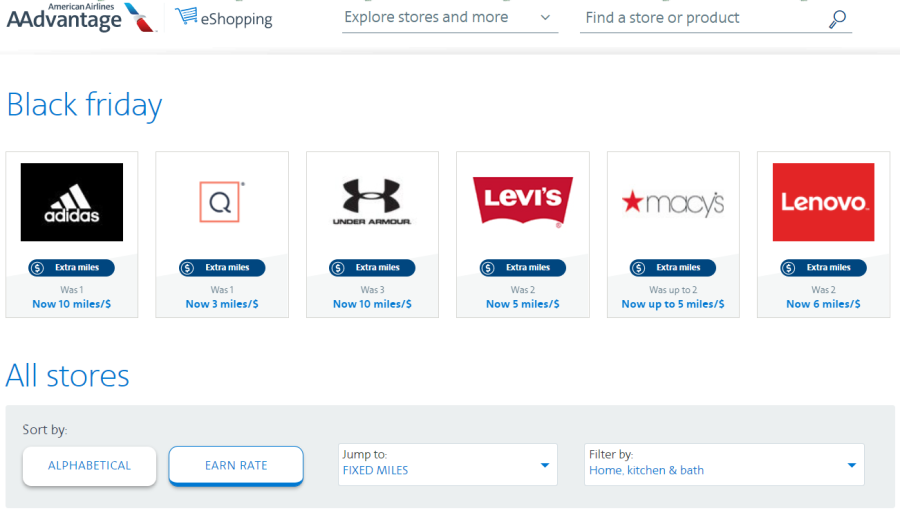The width and height of the screenshot is (900, 513).
Task: Sort stores with the Earn Rate toggle
Action: [x=235, y=466]
